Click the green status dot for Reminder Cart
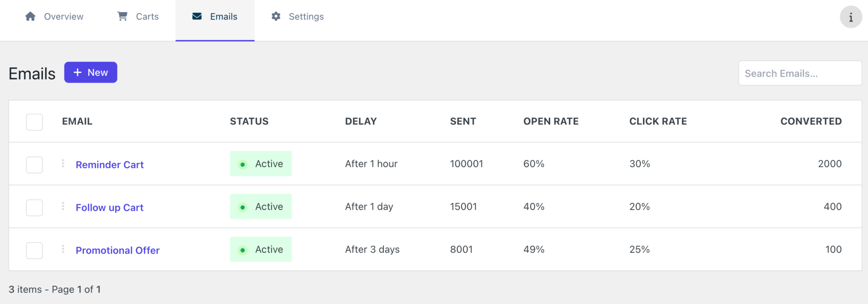This screenshot has height=304, width=868. coord(242,164)
